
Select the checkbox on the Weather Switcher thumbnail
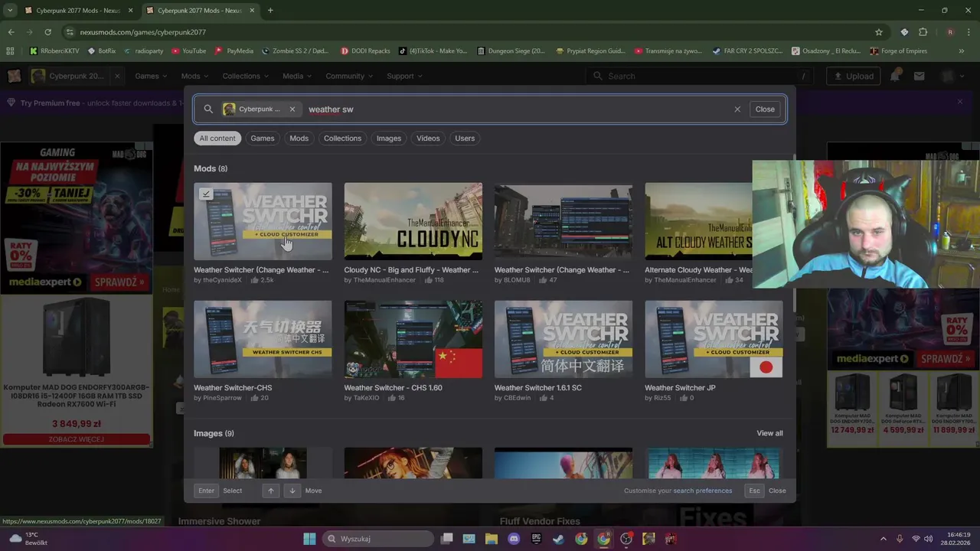point(206,194)
